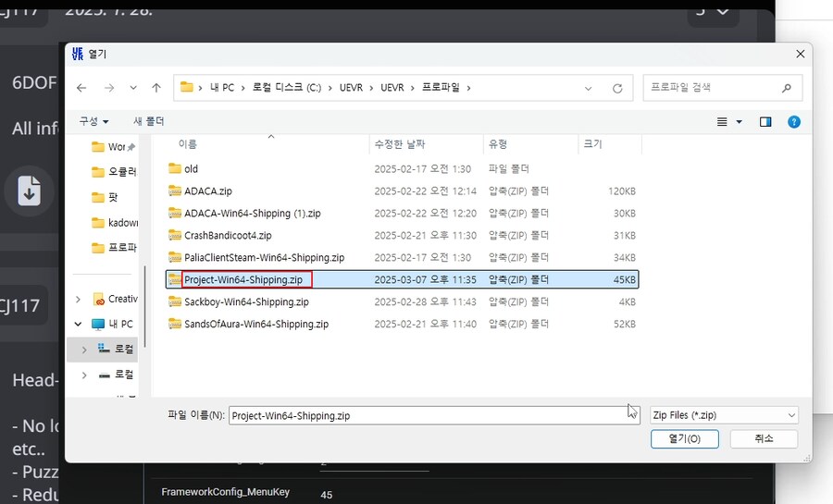Click the UEVR dialog title icon
833x504 pixels.
click(78, 54)
